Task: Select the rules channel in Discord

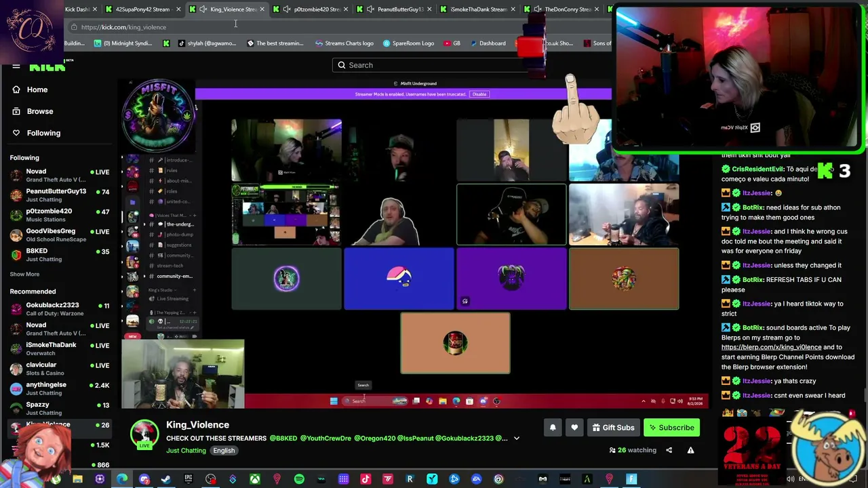Action: click(172, 170)
